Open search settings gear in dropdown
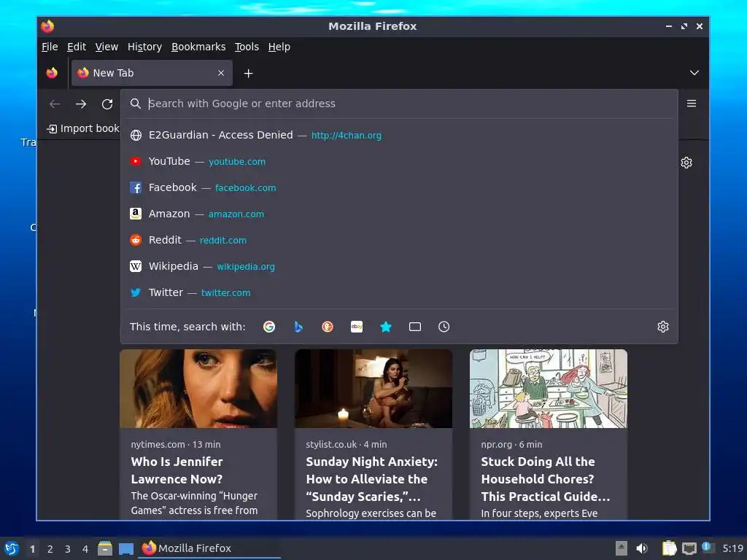 coord(663,327)
